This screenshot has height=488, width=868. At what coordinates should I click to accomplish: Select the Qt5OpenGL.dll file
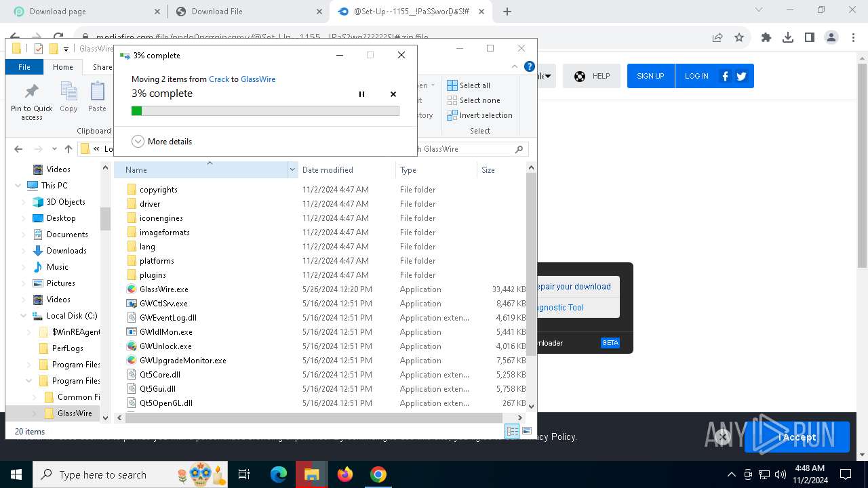166,403
